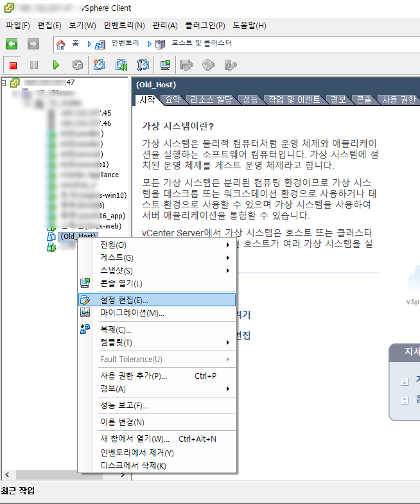Click the migration icon in context menu

point(85,313)
